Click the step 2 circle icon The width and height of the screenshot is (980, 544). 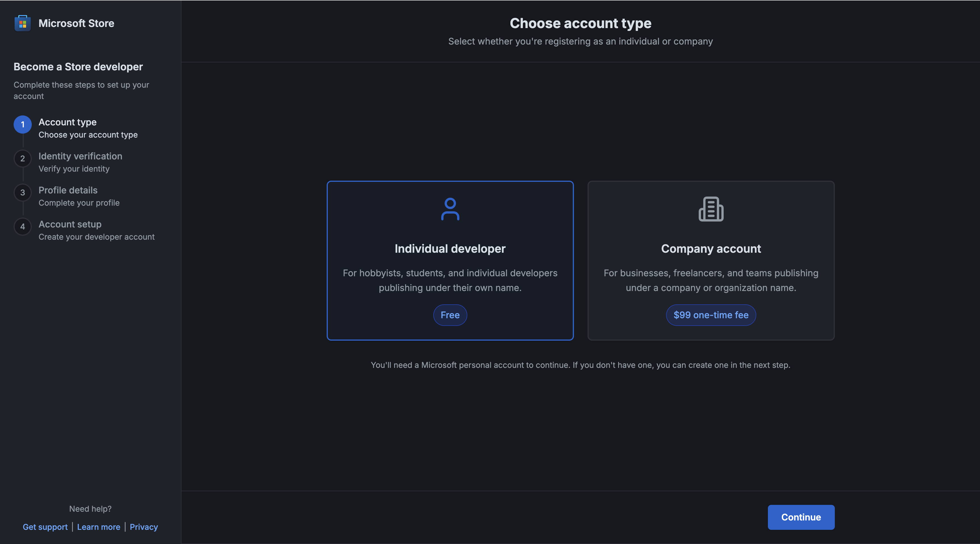pos(22,159)
